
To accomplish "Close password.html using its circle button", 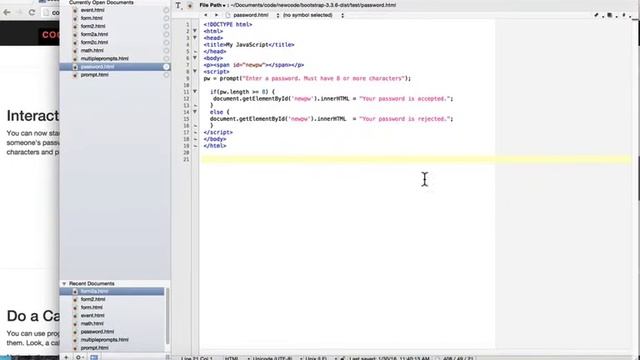I will [x=166, y=67].
